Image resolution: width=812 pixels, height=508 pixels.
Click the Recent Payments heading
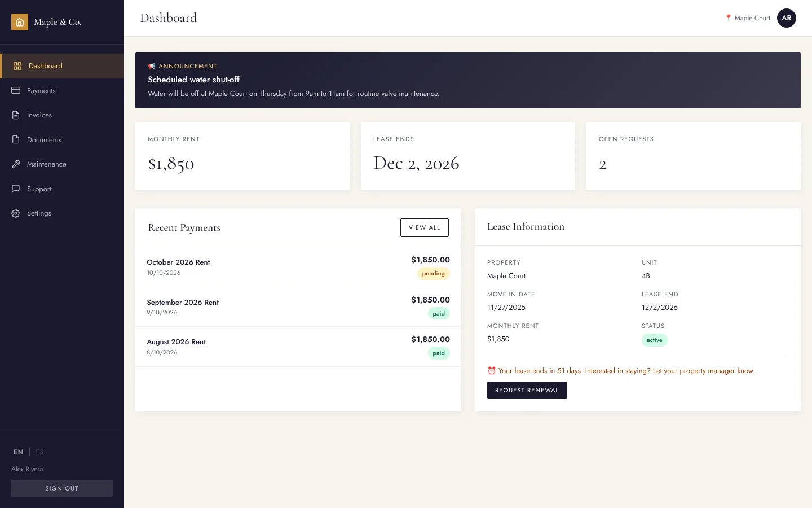coord(184,227)
